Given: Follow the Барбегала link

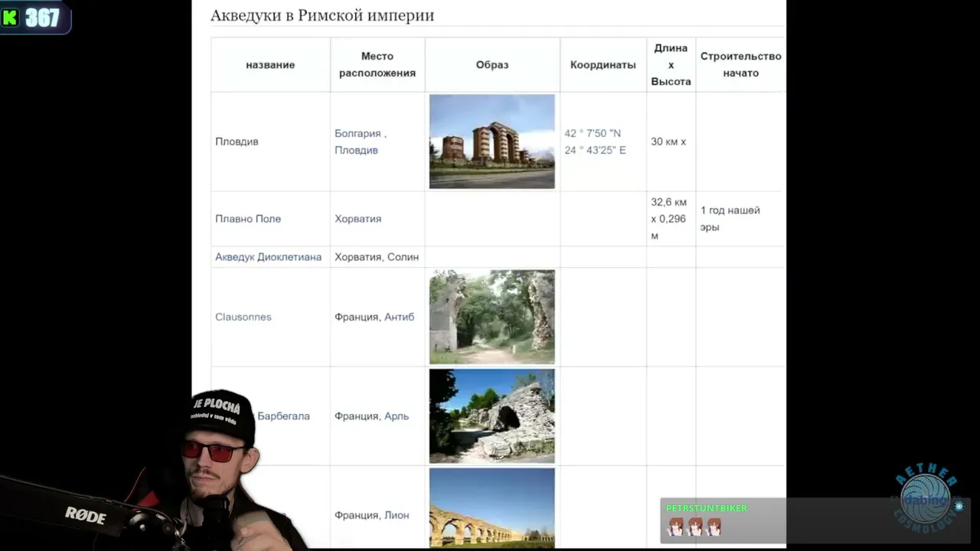Looking at the screenshot, I should coord(283,416).
